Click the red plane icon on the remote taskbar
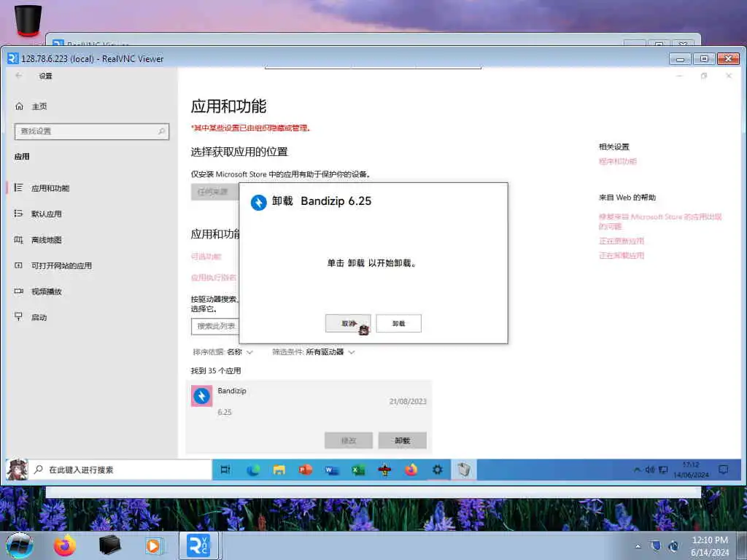This screenshot has height=560, width=747. click(384, 470)
